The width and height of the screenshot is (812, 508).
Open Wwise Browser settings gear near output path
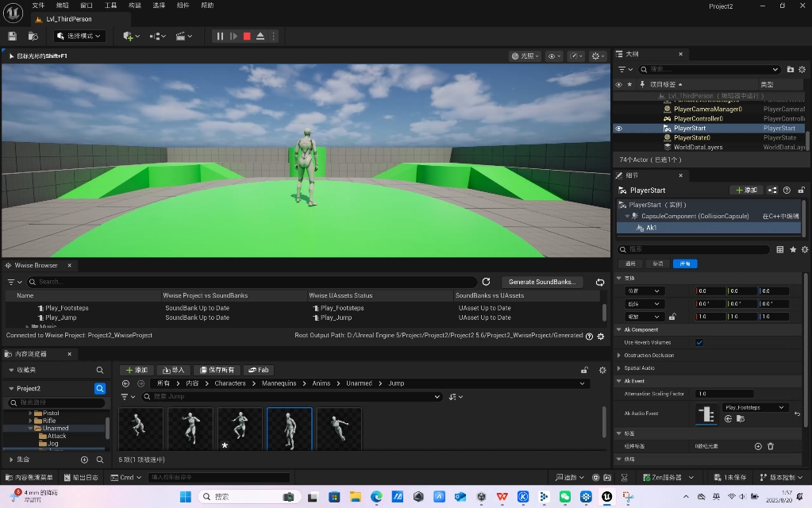[601, 336]
